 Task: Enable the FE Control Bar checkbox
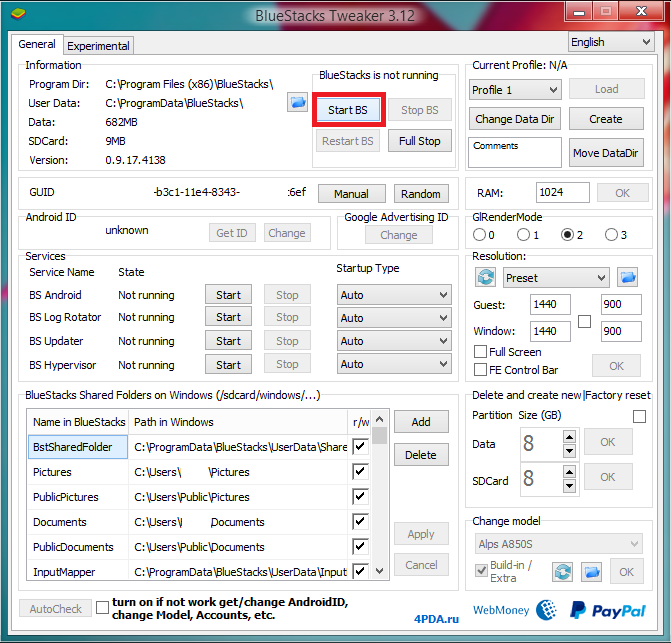coord(481,370)
